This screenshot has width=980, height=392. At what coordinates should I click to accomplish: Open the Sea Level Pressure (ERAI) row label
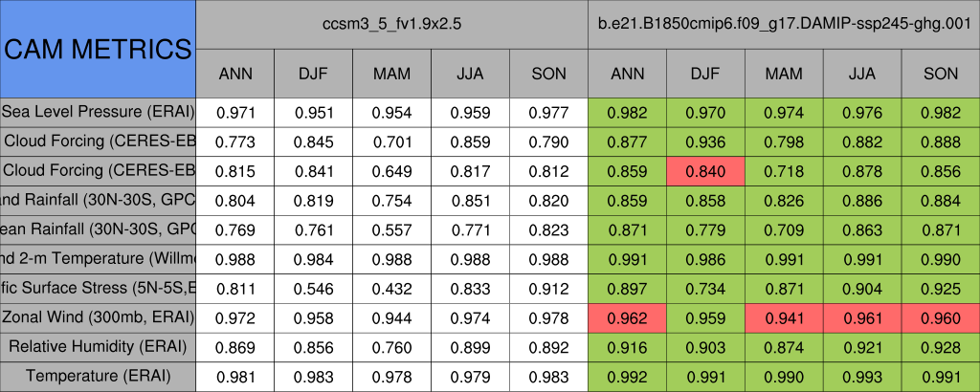click(98, 112)
